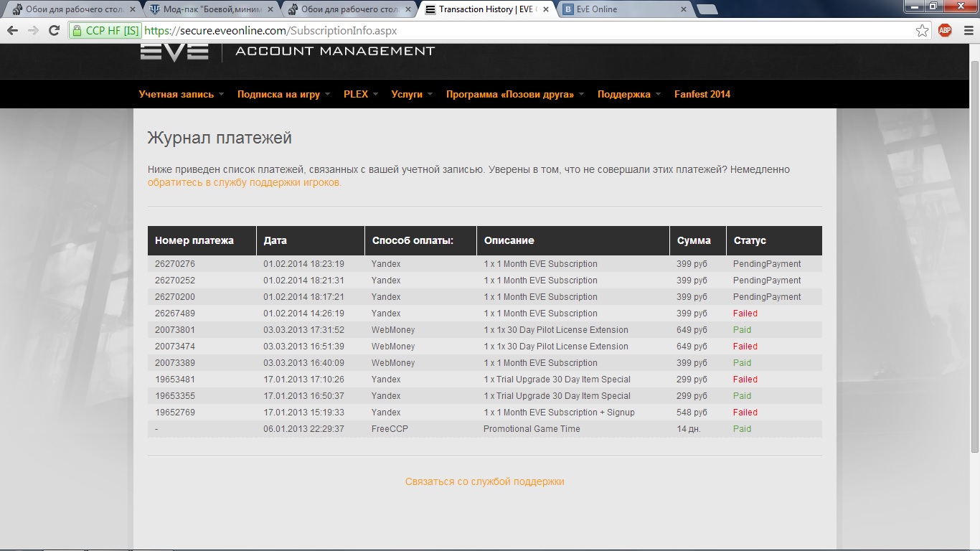The height and width of the screenshot is (551, 980).
Task: Select payment number 26270200
Action: 175,297
